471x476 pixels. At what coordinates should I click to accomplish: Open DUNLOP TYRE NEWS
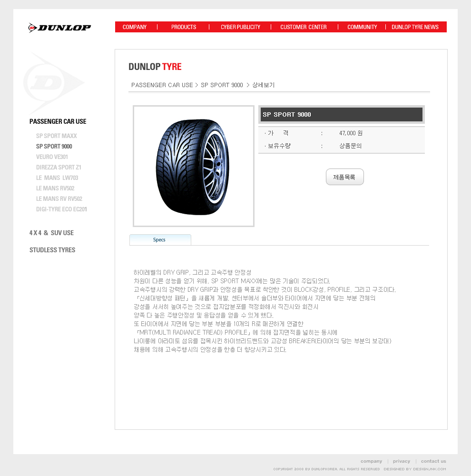tap(415, 27)
